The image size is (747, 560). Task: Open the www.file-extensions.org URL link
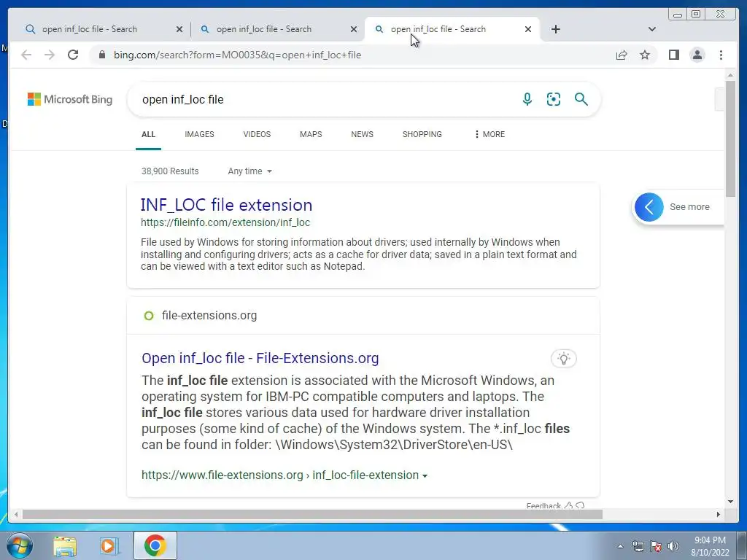point(280,475)
